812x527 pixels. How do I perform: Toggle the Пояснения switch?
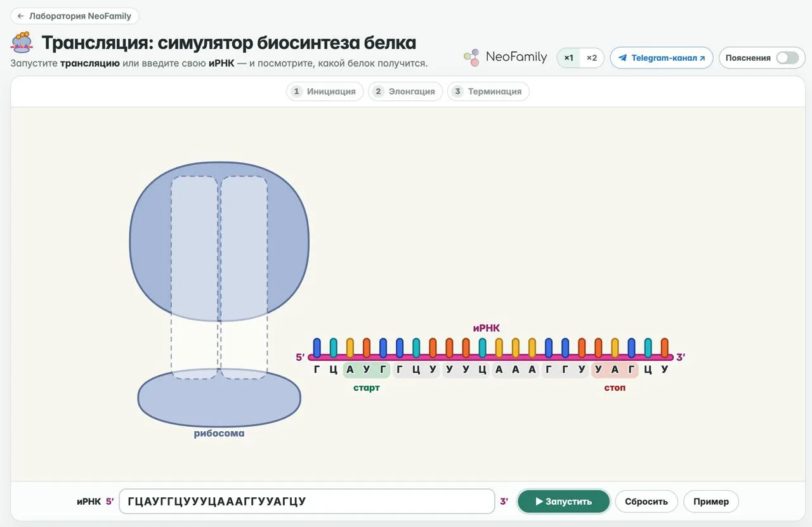[x=787, y=58]
